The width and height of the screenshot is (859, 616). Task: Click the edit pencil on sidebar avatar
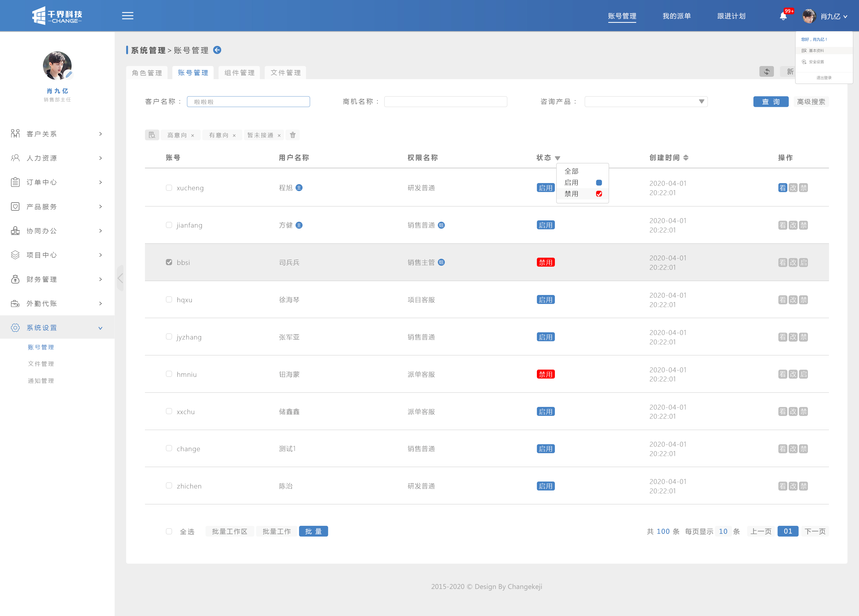(68, 75)
